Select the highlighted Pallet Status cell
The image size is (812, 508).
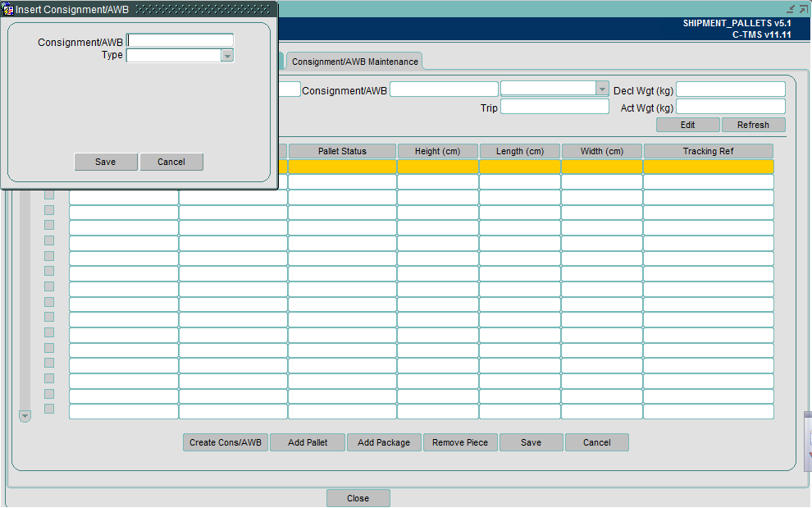point(342,167)
